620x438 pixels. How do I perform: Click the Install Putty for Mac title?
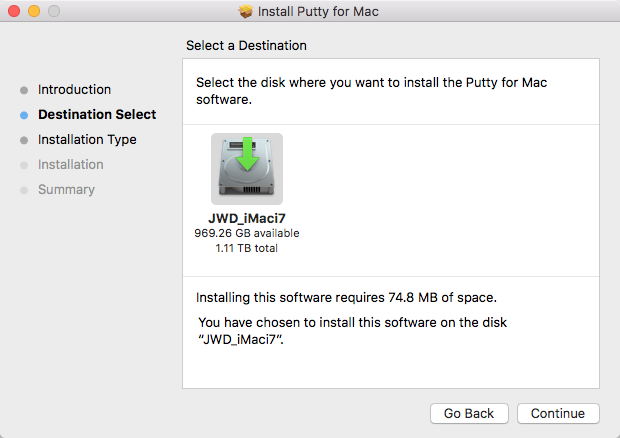[x=318, y=12]
